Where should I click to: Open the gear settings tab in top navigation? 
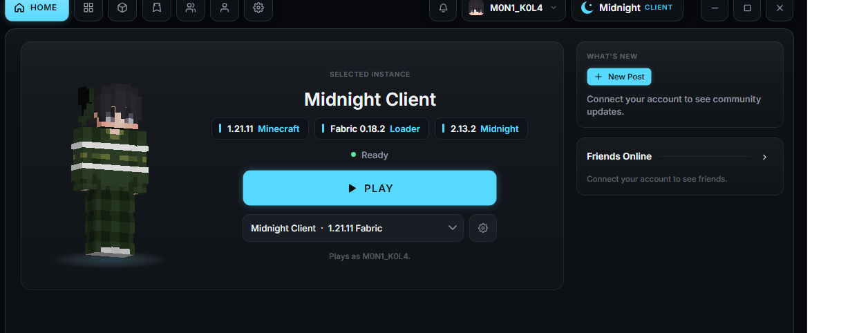pyautogui.click(x=258, y=8)
